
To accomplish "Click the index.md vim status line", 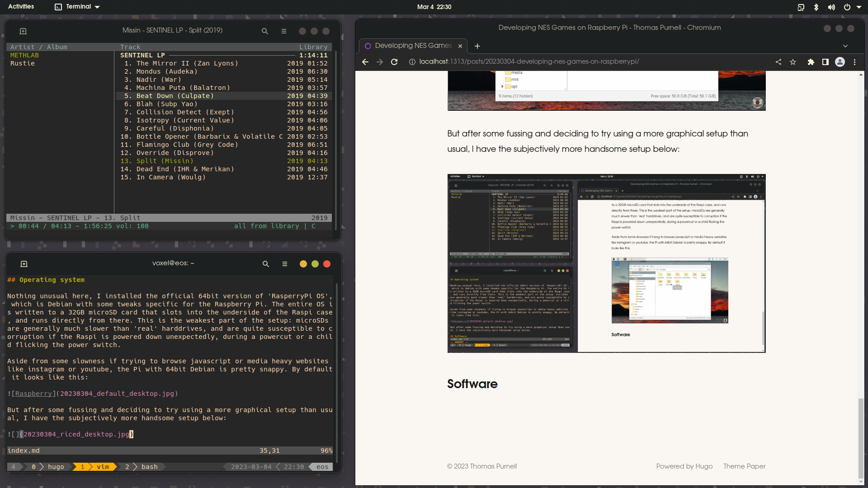I will (x=170, y=450).
